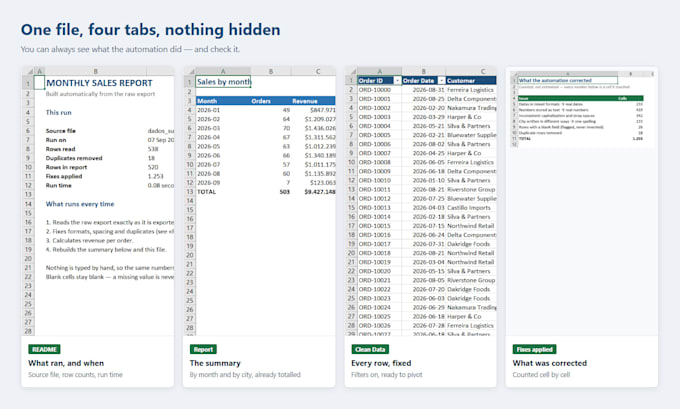Click the 'Rows in report' label
This screenshot has width=680, height=409.
66,167
